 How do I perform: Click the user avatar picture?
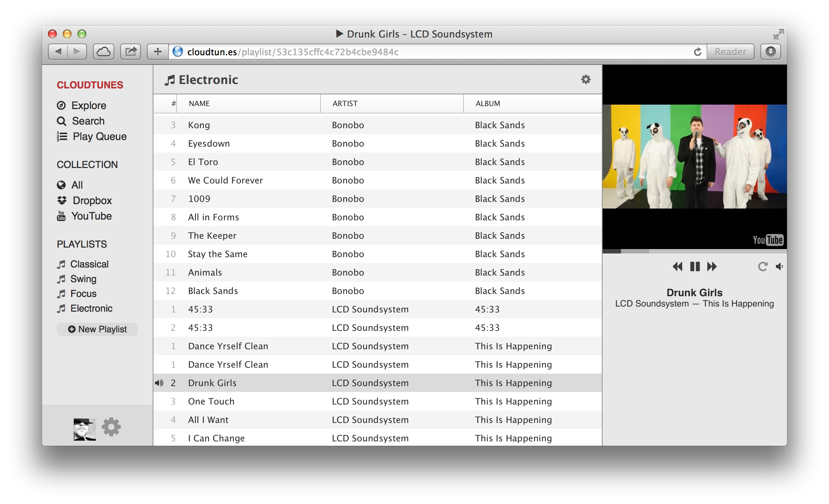[x=84, y=429]
